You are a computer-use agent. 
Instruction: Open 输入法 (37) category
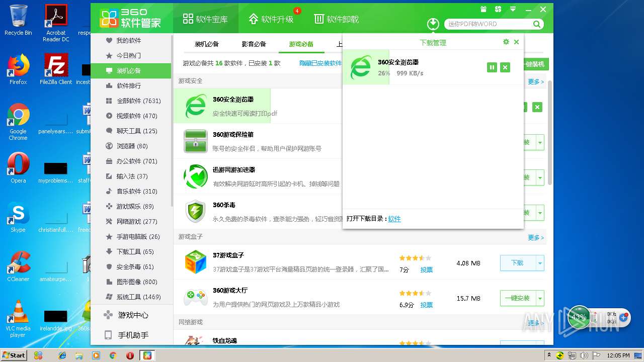click(x=131, y=176)
